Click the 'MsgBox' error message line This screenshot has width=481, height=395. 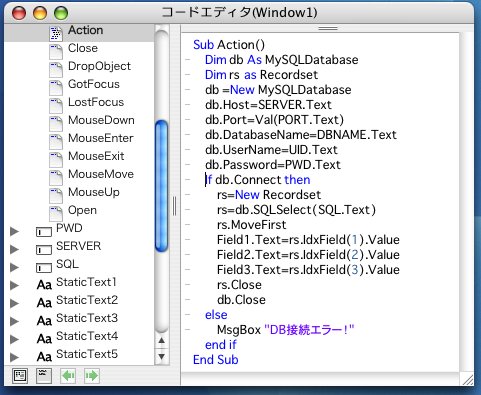pos(285,330)
